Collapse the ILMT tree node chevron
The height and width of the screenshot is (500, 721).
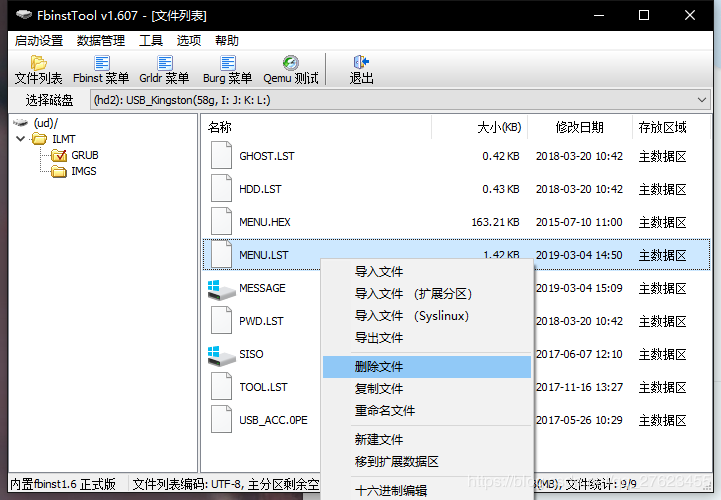(x=21, y=138)
